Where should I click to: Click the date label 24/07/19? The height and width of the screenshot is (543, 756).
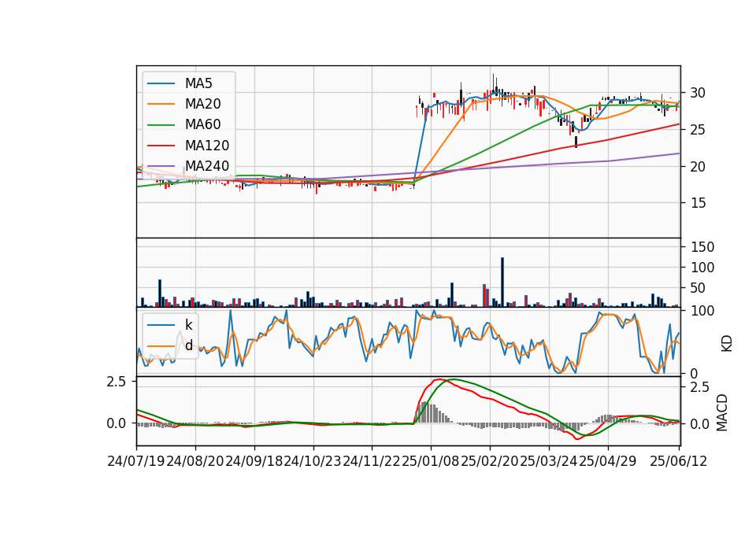pos(136,461)
